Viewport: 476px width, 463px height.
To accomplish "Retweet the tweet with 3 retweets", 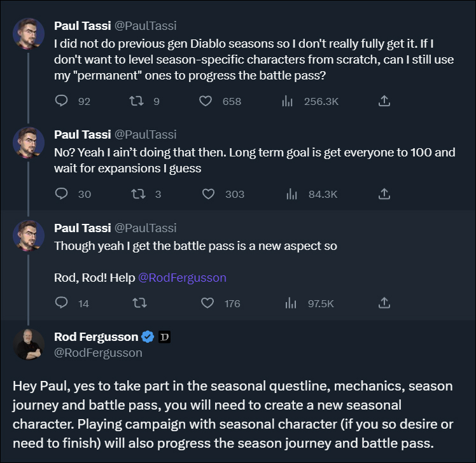I will pos(136,194).
